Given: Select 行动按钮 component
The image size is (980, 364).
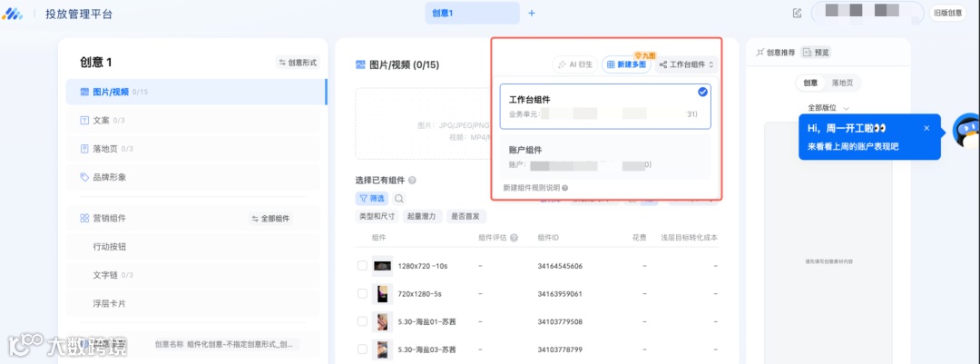Looking at the screenshot, I should pyautogui.click(x=193, y=246).
